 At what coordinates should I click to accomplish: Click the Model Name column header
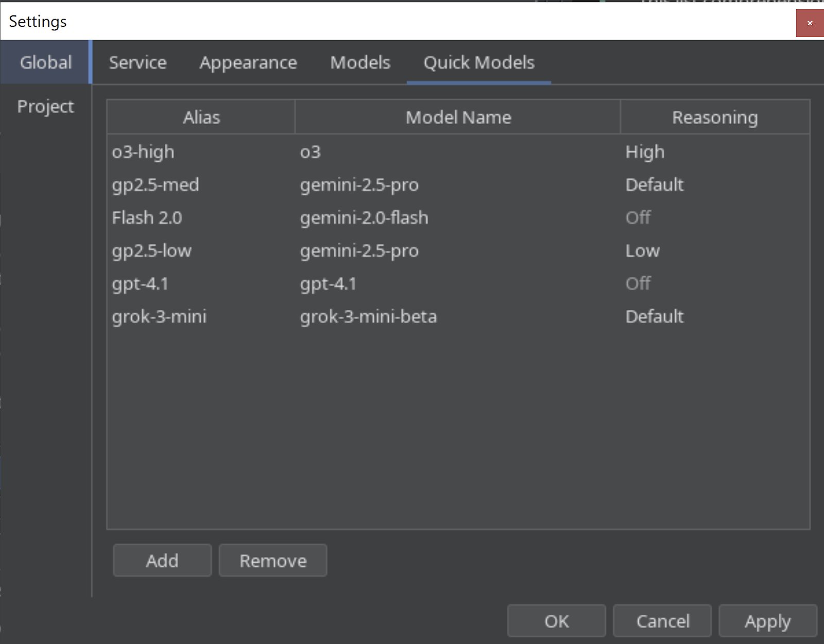[458, 117]
